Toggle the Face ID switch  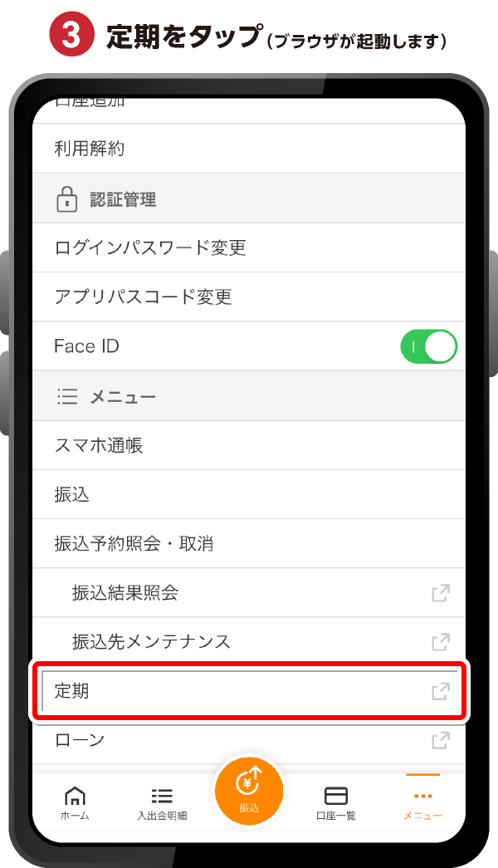click(x=429, y=346)
